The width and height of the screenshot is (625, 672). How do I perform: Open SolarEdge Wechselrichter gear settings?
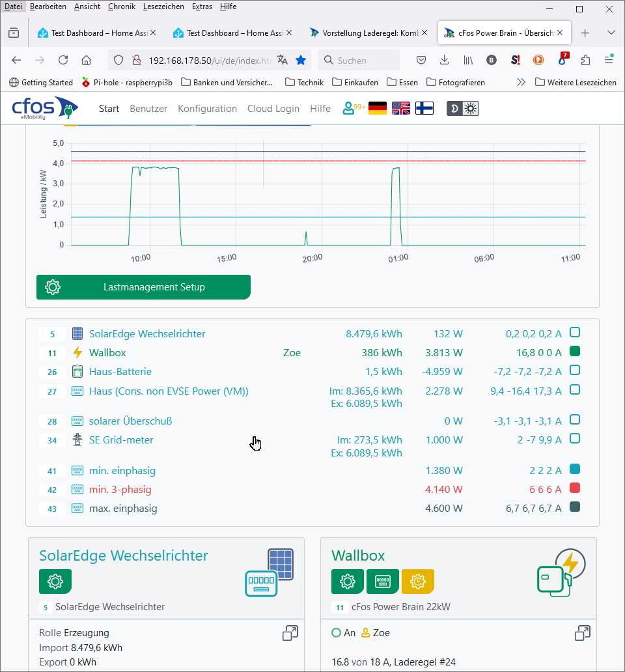[x=55, y=581]
